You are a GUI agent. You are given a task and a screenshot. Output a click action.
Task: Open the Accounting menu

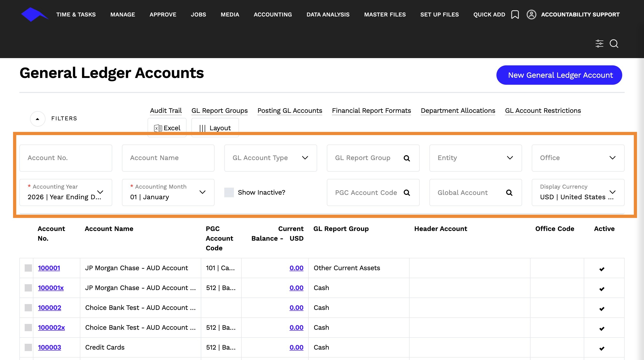pos(273,15)
